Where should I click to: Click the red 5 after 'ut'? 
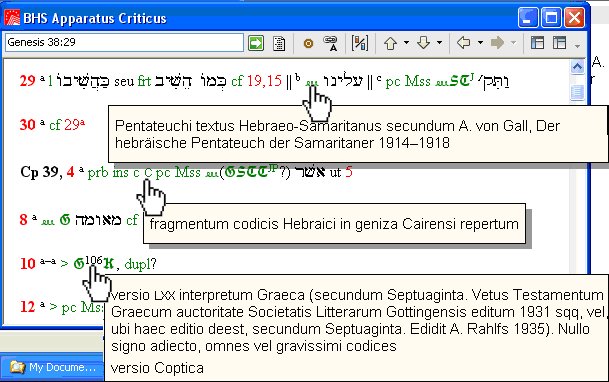pos(349,172)
